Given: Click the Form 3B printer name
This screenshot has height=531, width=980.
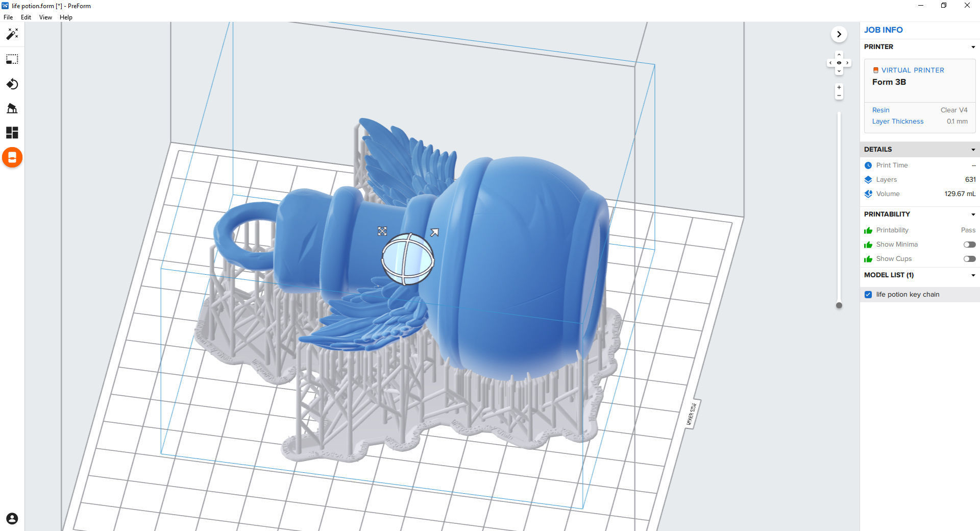Looking at the screenshot, I should pyautogui.click(x=889, y=82).
